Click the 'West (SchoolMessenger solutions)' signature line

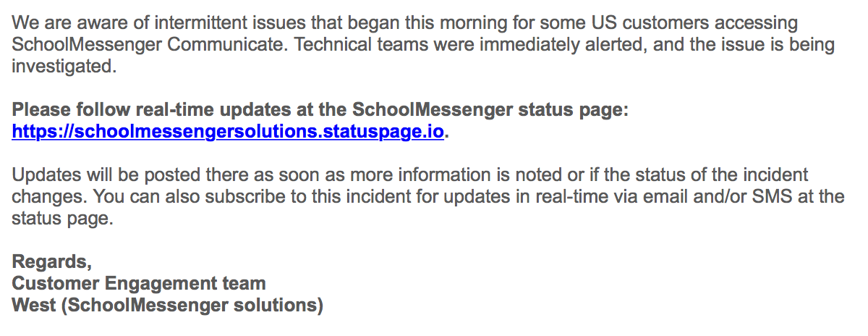(x=168, y=306)
